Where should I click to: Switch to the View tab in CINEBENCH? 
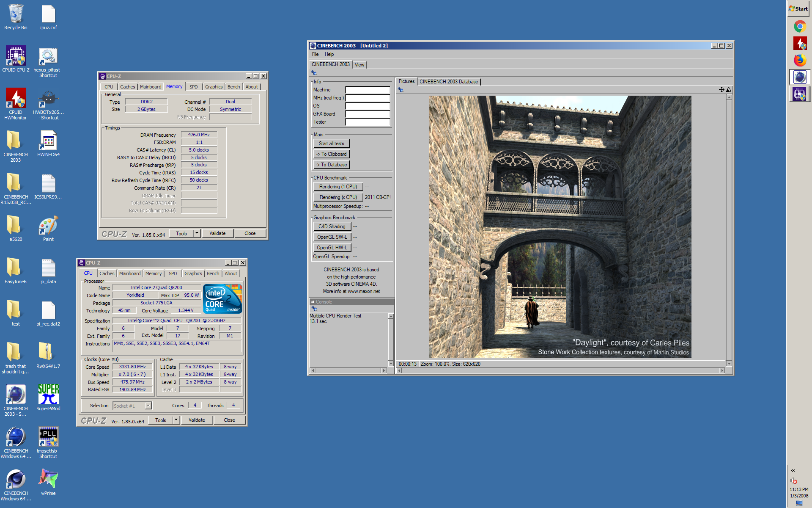tap(359, 65)
